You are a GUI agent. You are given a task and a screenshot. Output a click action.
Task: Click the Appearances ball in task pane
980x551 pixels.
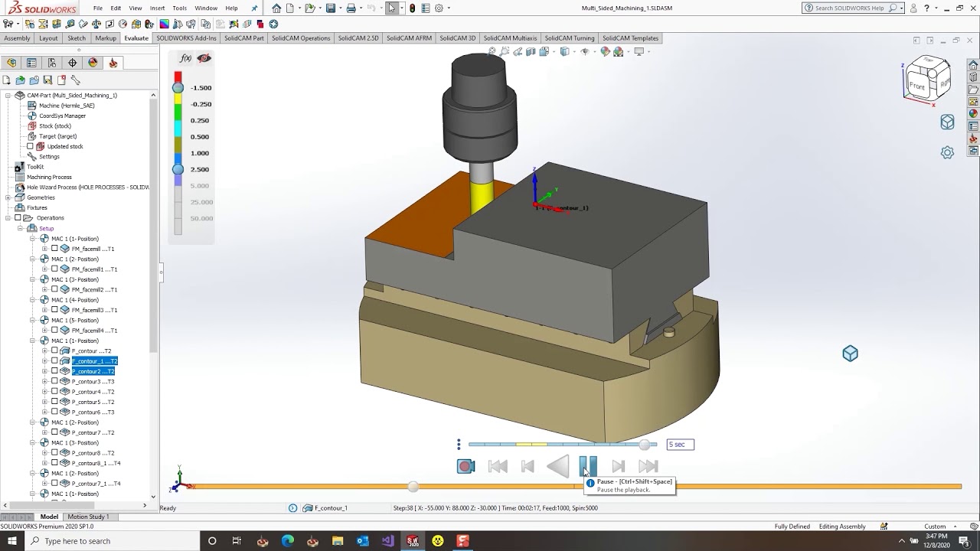(973, 114)
